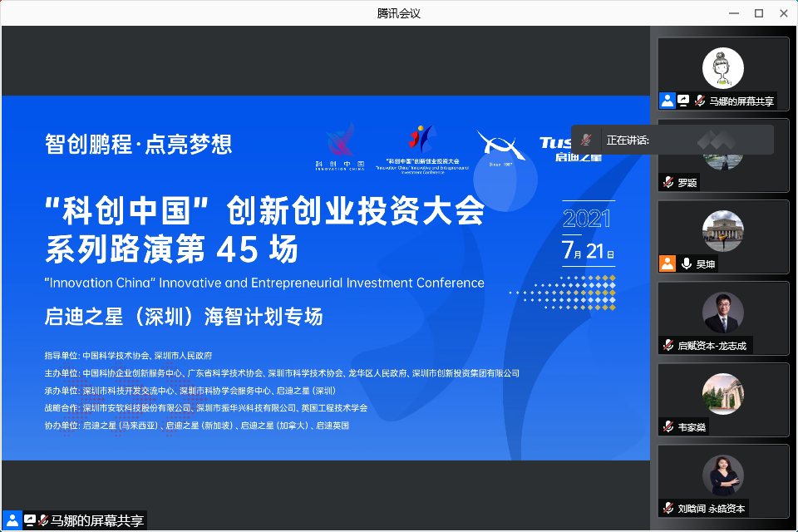Click the 承办单位 line on the slide
Image resolution: width=798 pixels, height=532 pixels.
(190, 391)
